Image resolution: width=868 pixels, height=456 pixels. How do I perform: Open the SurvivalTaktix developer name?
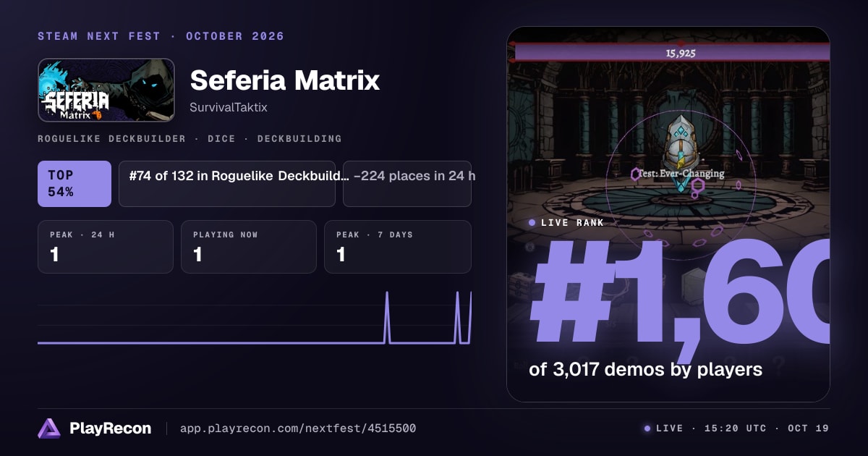click(x=230, y=107)
